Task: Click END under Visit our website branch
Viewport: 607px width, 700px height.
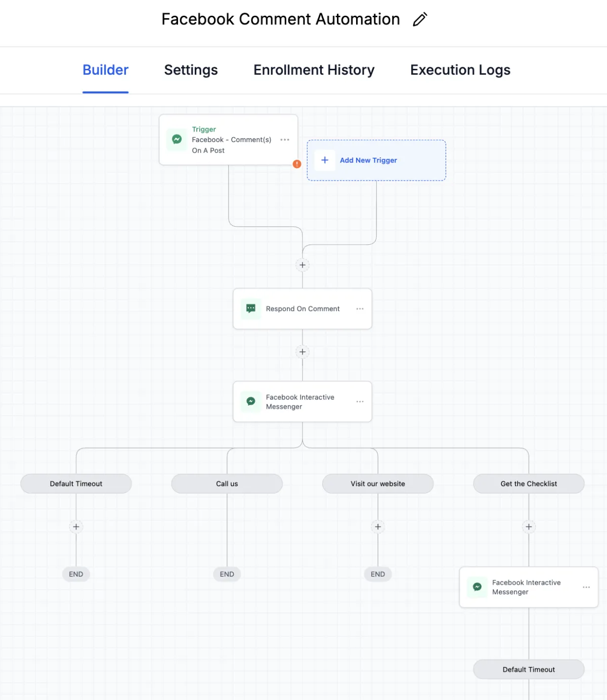Action: click(378, 574)
